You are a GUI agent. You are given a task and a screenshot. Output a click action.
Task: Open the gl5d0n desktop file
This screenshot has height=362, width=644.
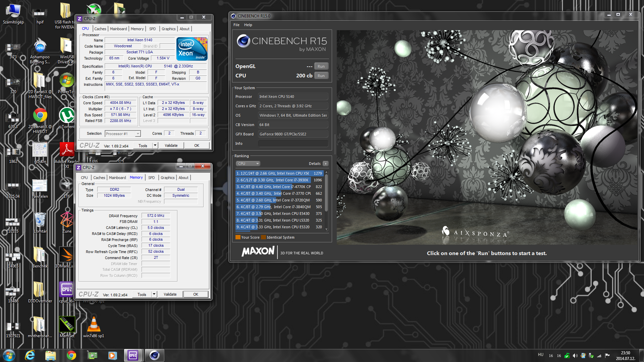[x=40, y=153]
